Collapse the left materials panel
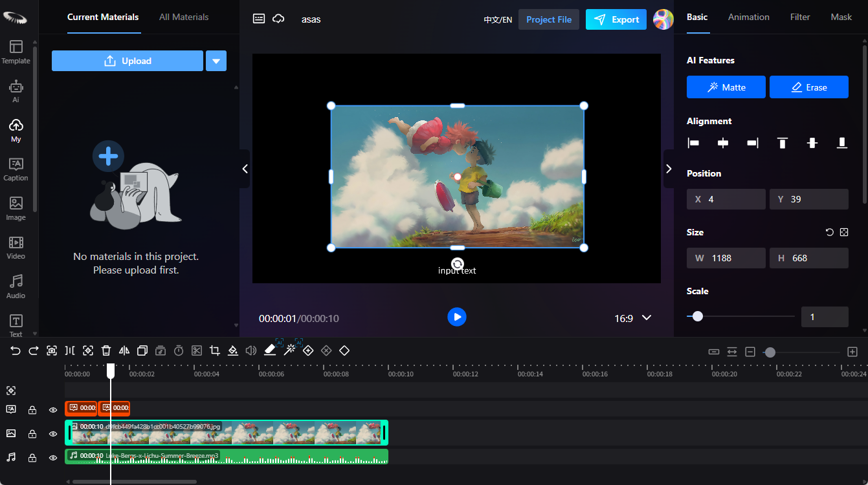The width and height of the screenshot is (868, 485). coord(245,169)
